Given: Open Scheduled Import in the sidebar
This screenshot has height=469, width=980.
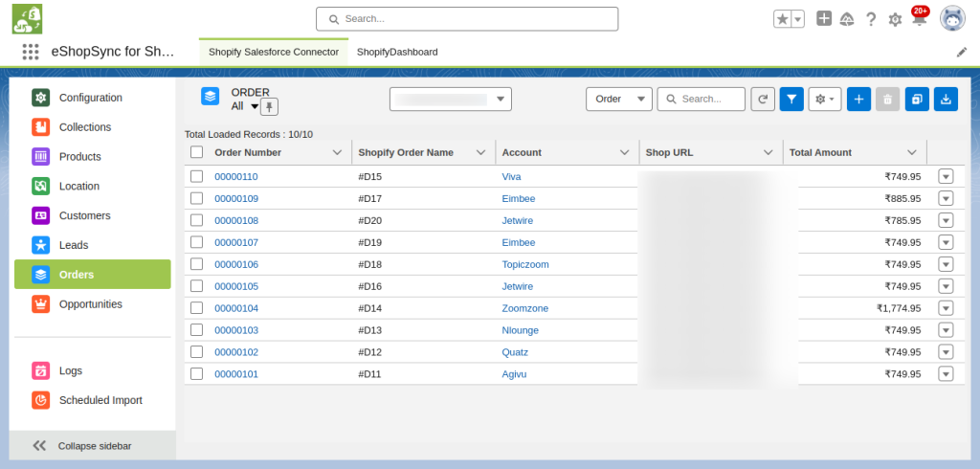Looking at the screenshot, I should [x=93, y=400].
